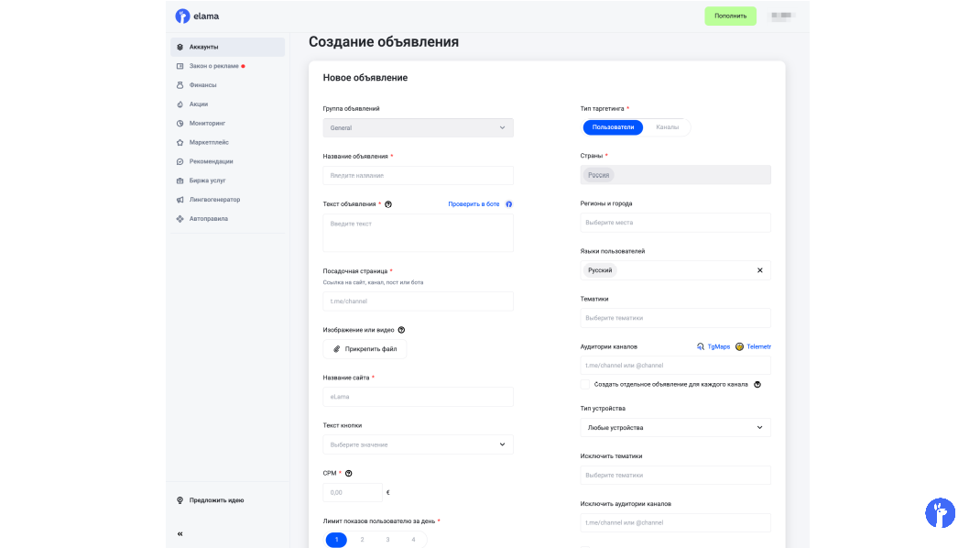Open the floating chat assistant icon
The image size is (980, 548).
(940, 512)
